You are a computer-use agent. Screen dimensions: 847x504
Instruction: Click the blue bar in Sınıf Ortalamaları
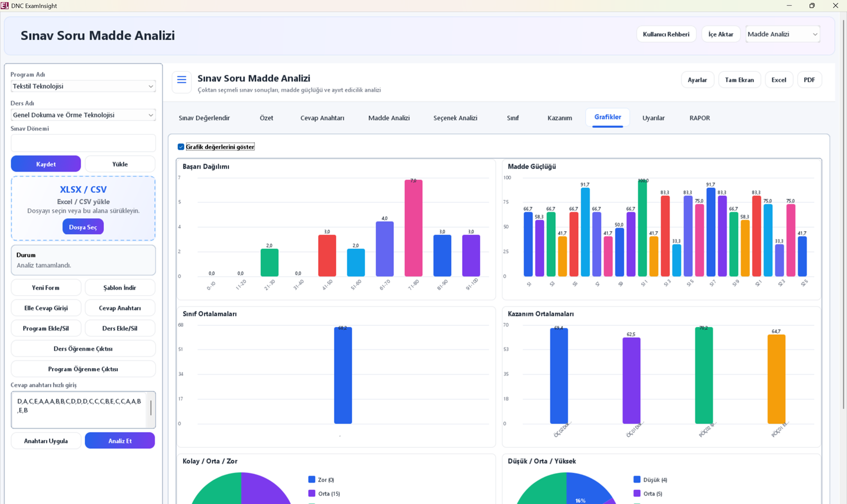(343, 375)
